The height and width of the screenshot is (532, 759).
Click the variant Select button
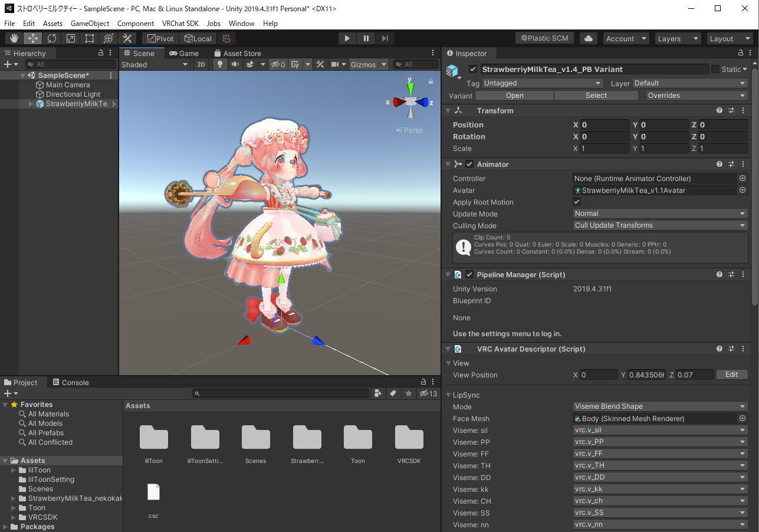tap(596, 96)
